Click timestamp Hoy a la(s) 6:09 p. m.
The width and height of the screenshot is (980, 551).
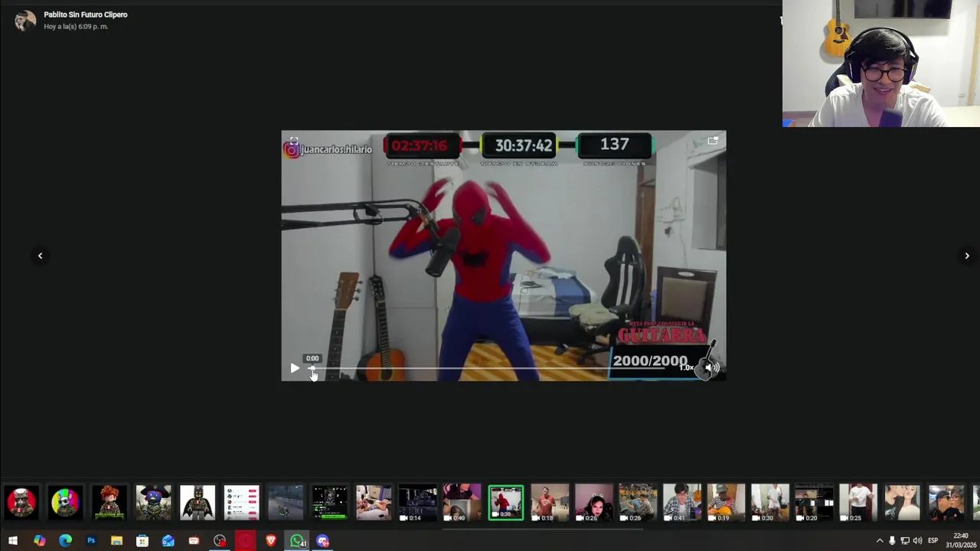point(76,26)
